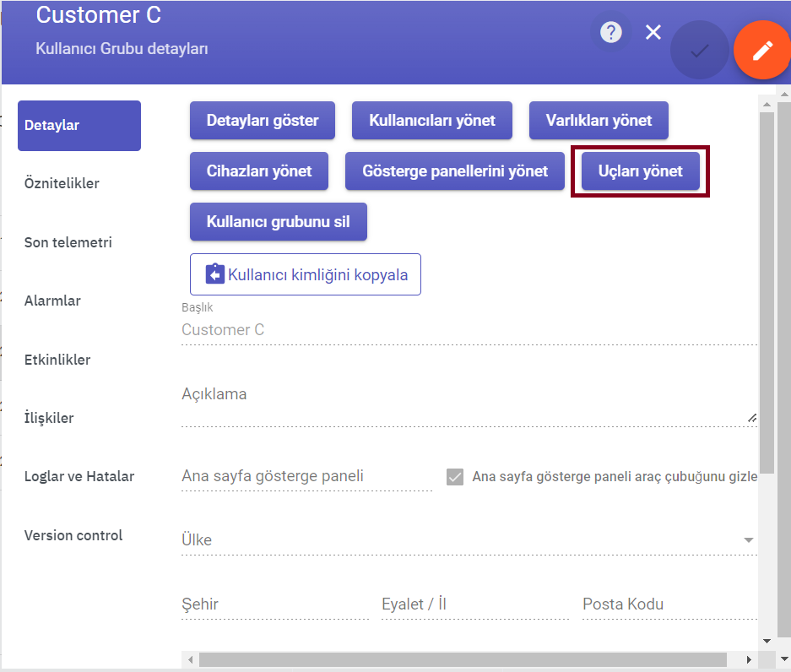Screen dimensions: 791x672
Task: Switch to the Öznitelikler tab
Action: click(62, 183)
